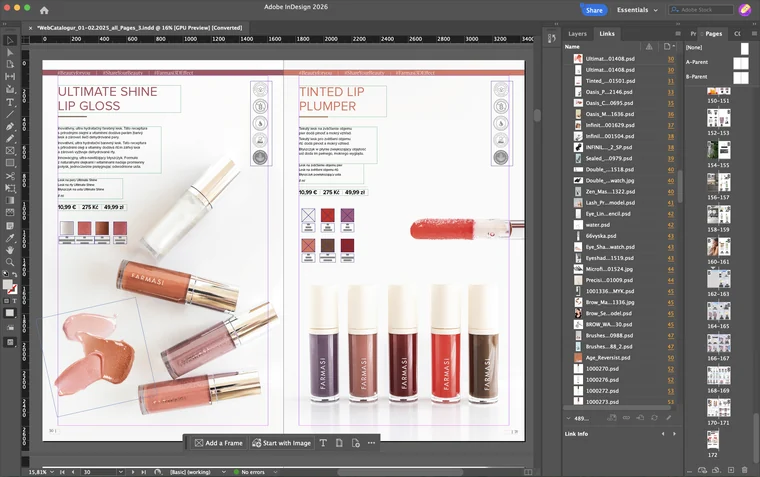
Task: Go to next page arrow
Action: [133, 472]
